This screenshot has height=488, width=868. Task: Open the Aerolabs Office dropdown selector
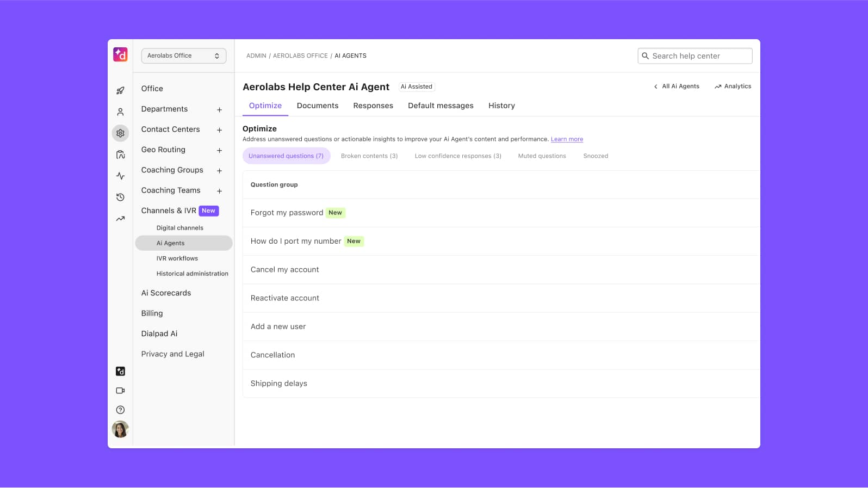coord(183,56)
